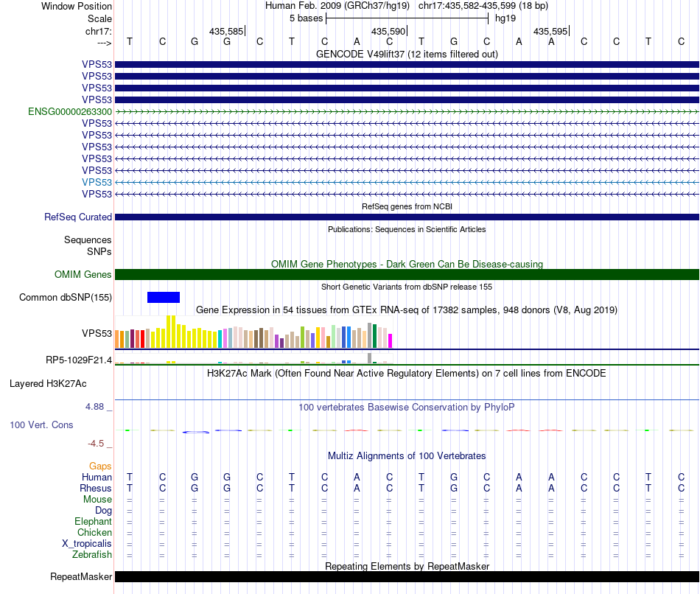Click the RefSeq Curated dark blue bar
700x594 pixels.
pos(407,217)
